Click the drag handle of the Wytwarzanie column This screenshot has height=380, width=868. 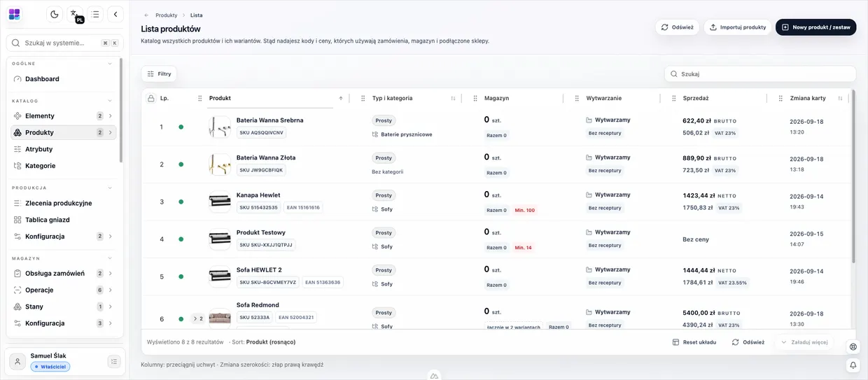click(577, 99)
